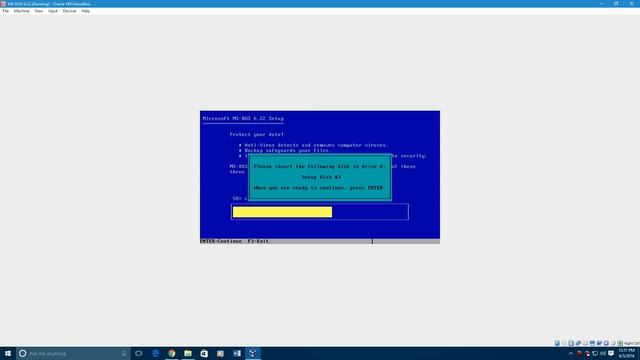Click F3=Exit in the DOS status bar
Screen dimensions: 640x360
coord(258,241)
